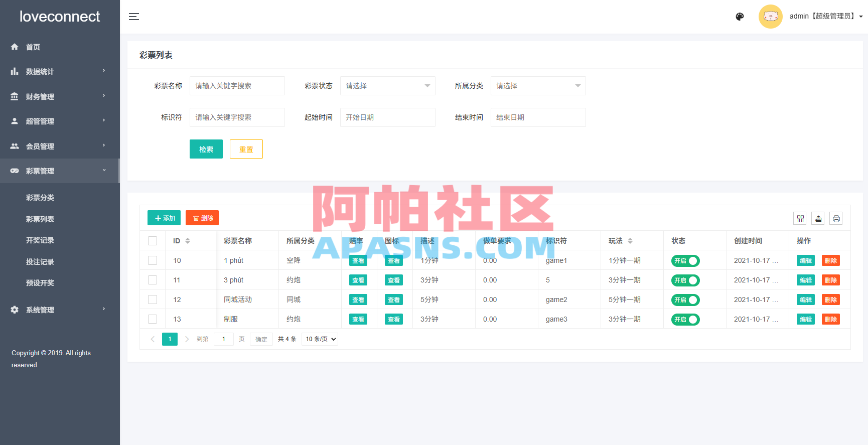868x445 pixels.
Task: Open the admin account dropdown
Action: pyautogui.click(x=826, y=16)
